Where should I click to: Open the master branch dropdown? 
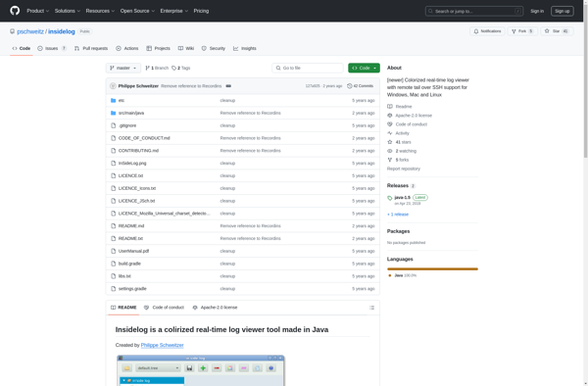(x=123, y=68)
